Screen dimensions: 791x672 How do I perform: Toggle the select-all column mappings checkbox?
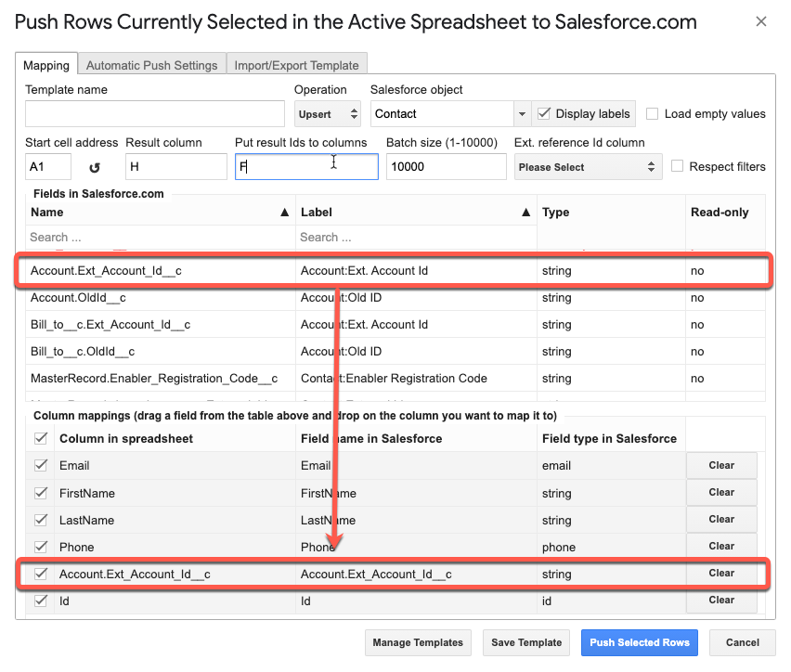pos(41,438)
